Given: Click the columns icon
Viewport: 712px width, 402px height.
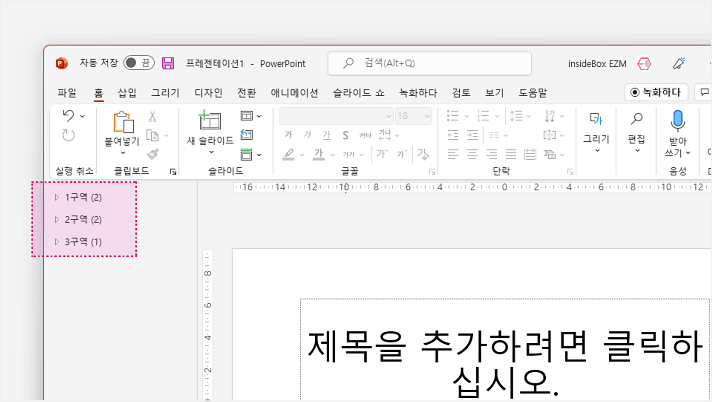Looking at the screenshot, I should (x=494, y=135).
